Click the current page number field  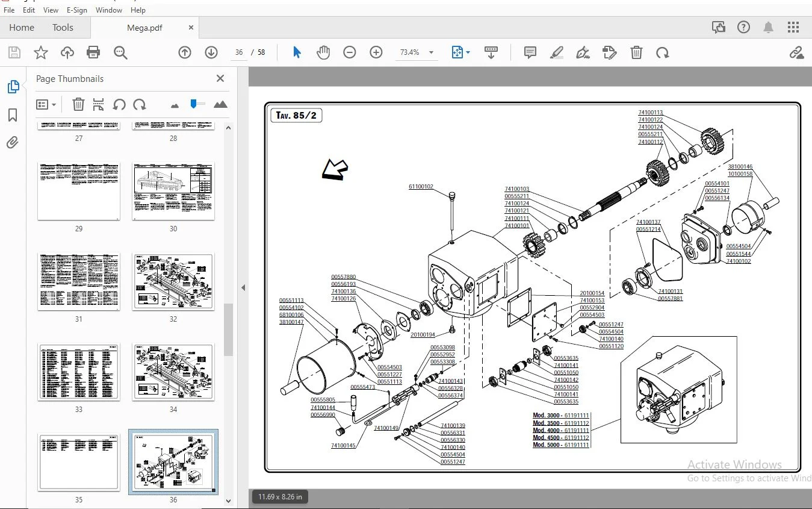[239, 52]
